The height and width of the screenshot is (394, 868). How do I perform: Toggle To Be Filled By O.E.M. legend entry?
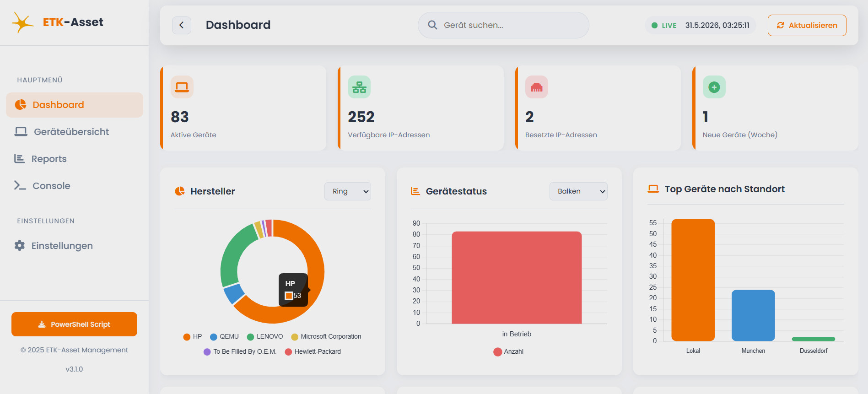pyautogui.click(x=240, y=352)
